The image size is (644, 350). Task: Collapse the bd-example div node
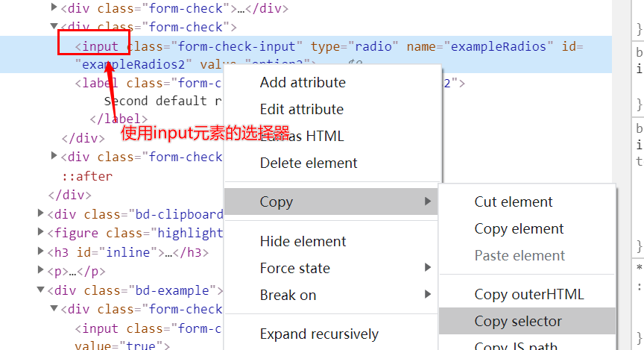[40, 290]
